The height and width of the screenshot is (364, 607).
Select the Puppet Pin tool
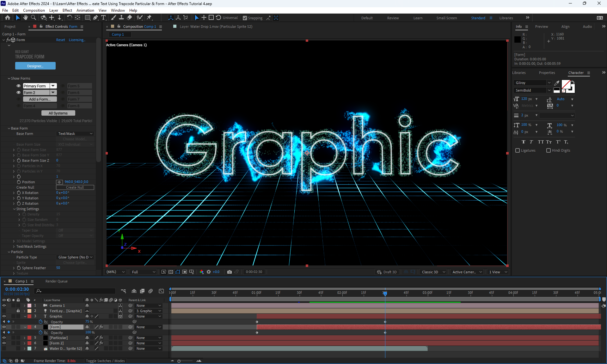point(150,18)
